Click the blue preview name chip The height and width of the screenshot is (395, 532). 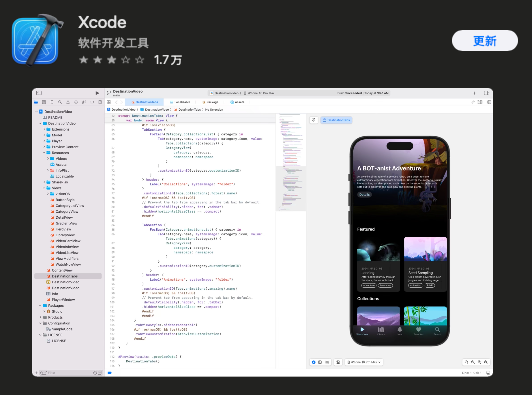point(336,120)
